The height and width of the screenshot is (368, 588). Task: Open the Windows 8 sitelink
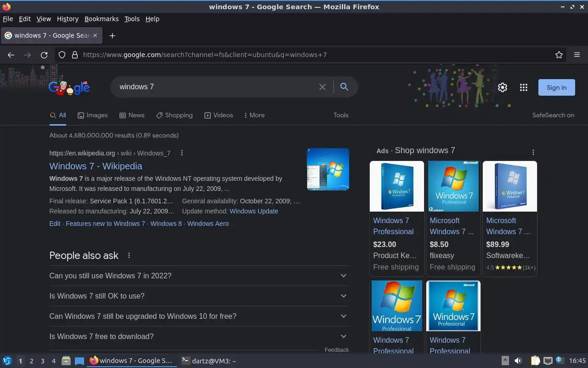point(166,224)
